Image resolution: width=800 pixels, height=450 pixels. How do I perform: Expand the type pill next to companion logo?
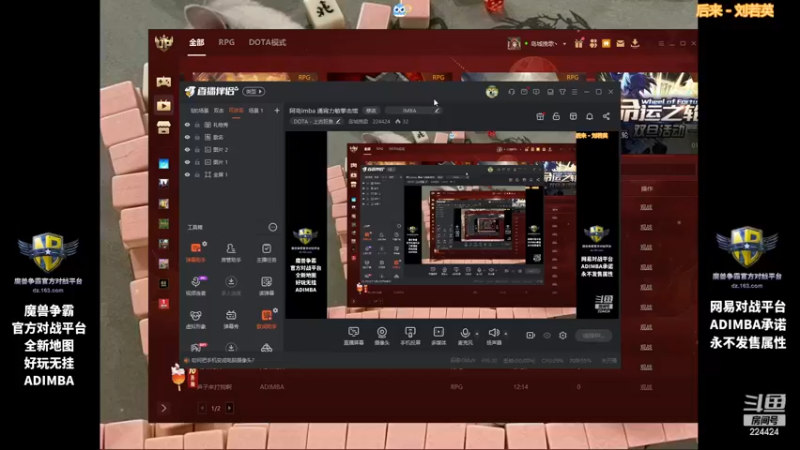point(254,91)
